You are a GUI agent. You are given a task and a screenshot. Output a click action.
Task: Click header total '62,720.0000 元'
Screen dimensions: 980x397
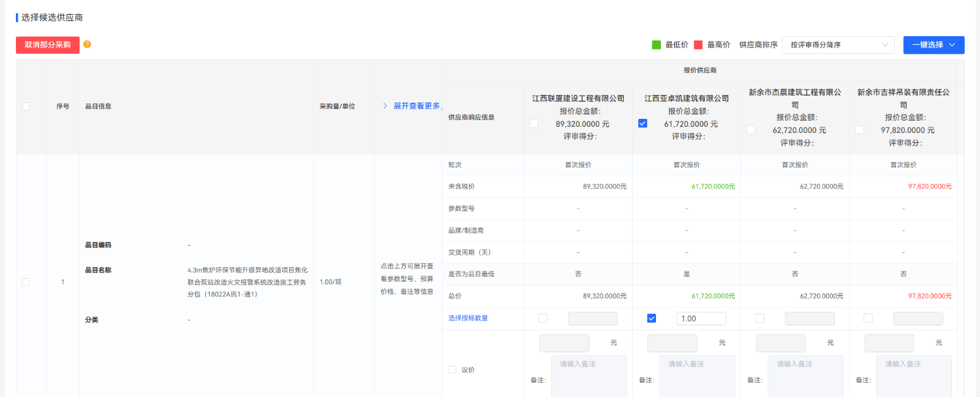point(799,130)
